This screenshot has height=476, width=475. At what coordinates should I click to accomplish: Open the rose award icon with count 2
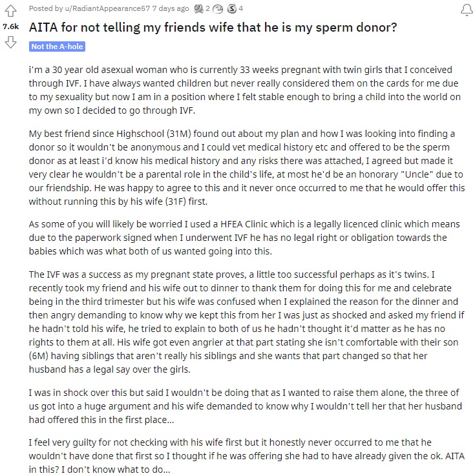click(198, 9)
